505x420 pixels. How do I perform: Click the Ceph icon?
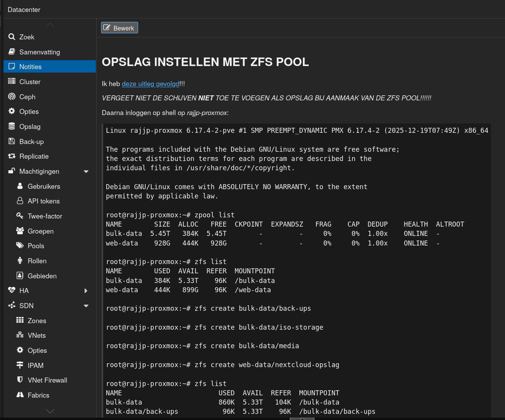coord(12,97)
